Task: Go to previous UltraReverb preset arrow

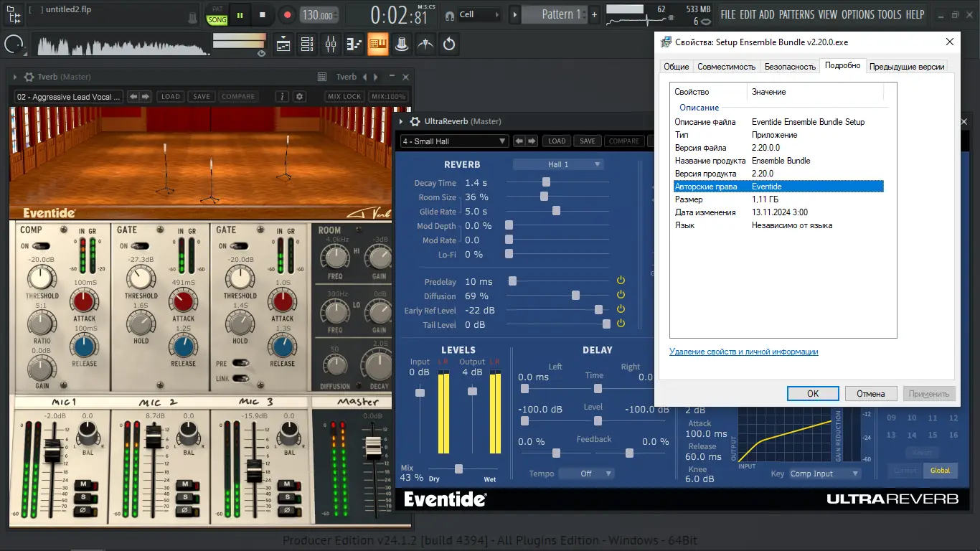Action: point(519,141)
